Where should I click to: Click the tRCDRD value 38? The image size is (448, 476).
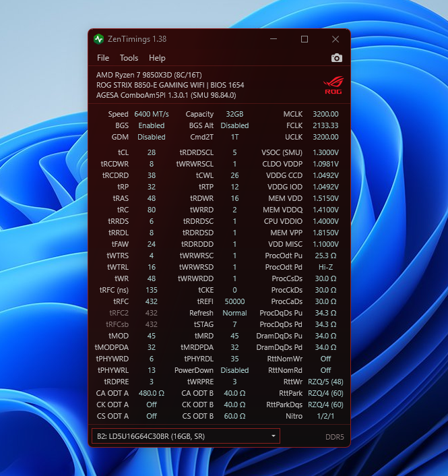152,175
